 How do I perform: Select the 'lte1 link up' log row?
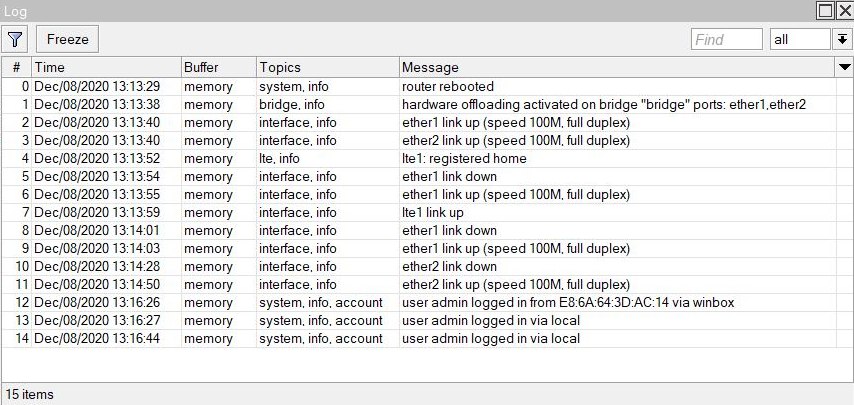tap(419, 212)
